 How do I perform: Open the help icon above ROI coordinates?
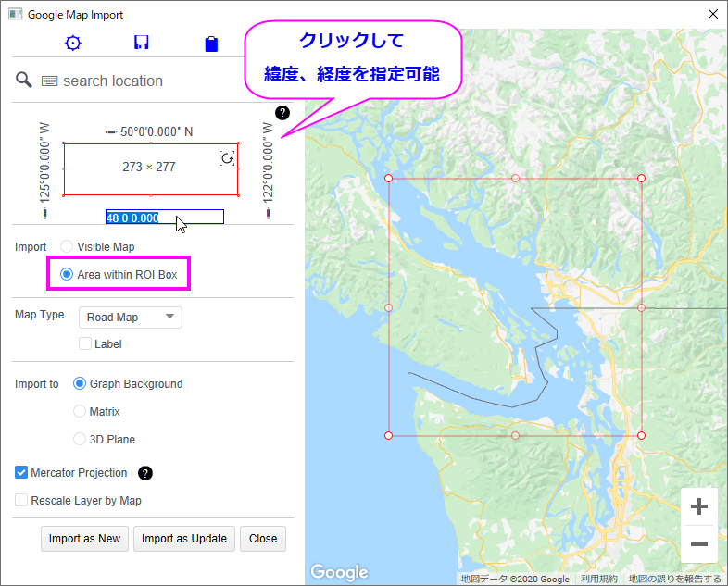[x=282, y=113]
